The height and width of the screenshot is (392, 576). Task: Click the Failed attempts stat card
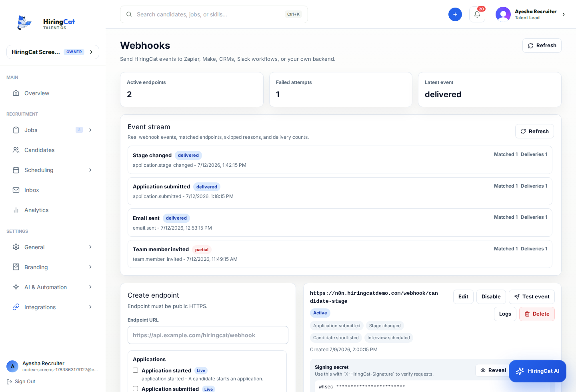[x=341, y=90]
